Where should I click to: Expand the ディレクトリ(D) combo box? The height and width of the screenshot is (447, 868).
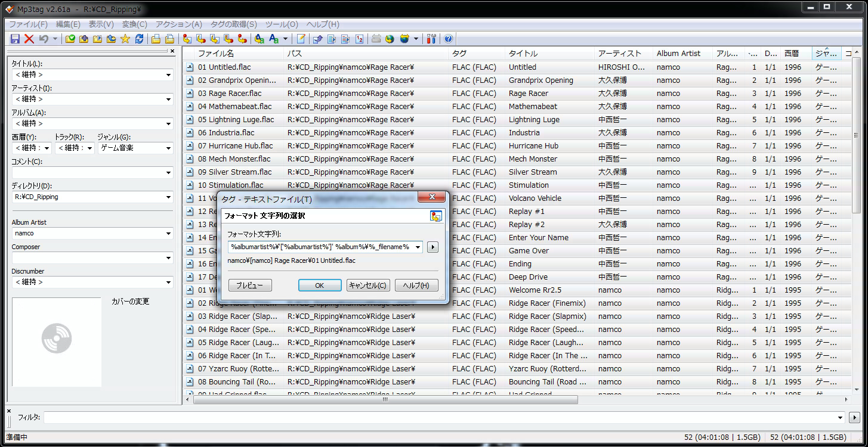click(168, 197)
